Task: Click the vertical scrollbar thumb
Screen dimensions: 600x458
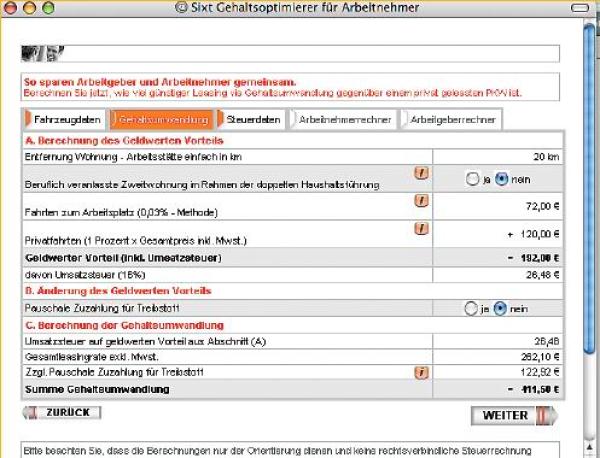Action: pyautogui.click(x=590, y=187)
